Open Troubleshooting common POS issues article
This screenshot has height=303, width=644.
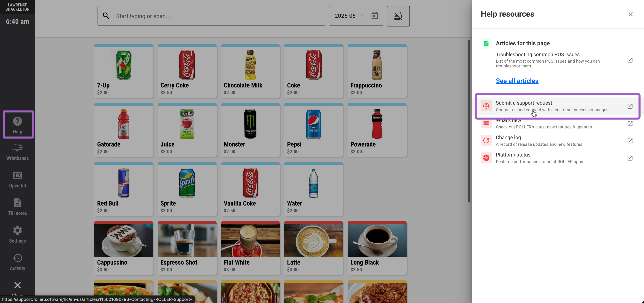[538, 55]
